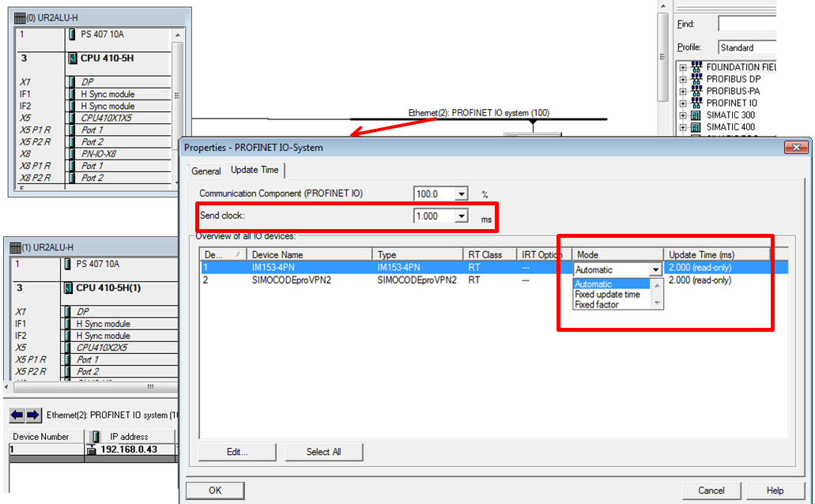Image resolution: width=815 pixels, height=504 pixels.
Task: Sort by the Device Name column header
Action: [x=309, y=254]
